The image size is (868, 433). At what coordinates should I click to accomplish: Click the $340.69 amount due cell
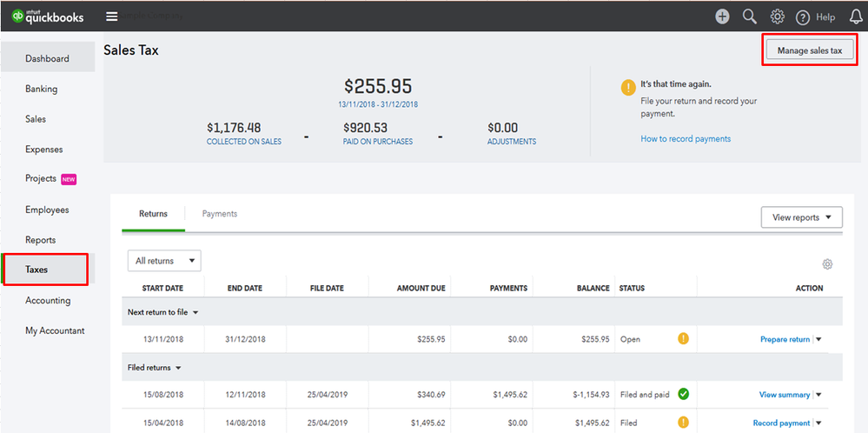[x=431, y=395]
